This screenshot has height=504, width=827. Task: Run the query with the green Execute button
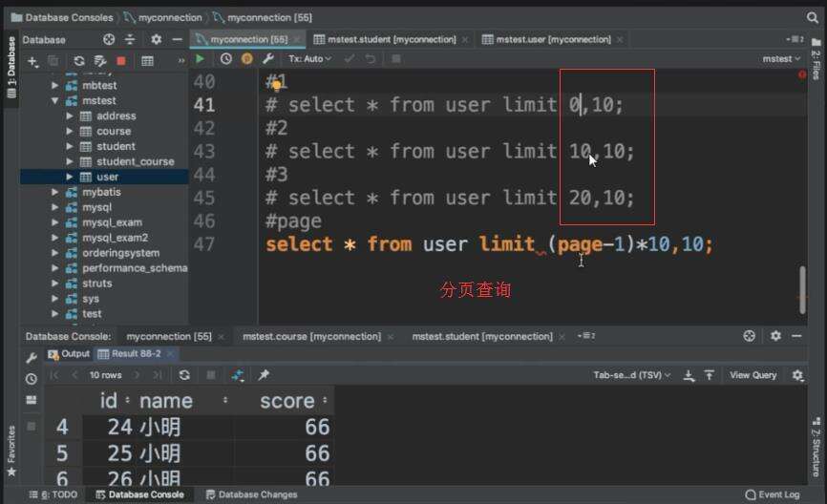[x=200, y=59]
